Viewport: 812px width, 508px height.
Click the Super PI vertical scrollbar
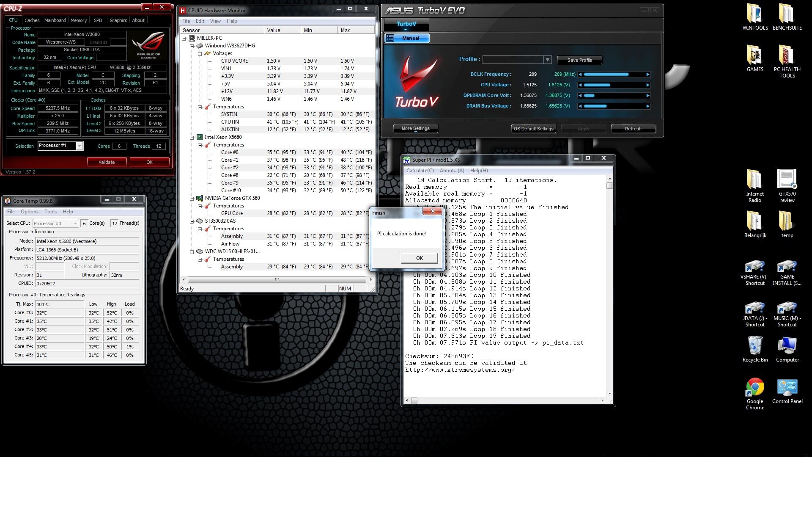(x=609, y=287)
